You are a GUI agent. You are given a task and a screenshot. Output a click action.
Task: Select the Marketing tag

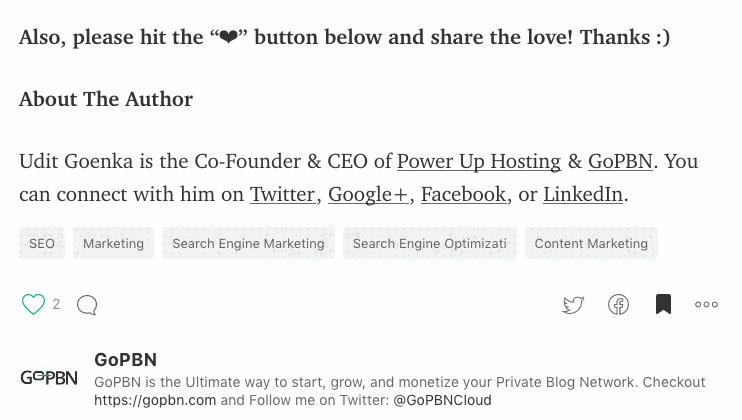114,243
